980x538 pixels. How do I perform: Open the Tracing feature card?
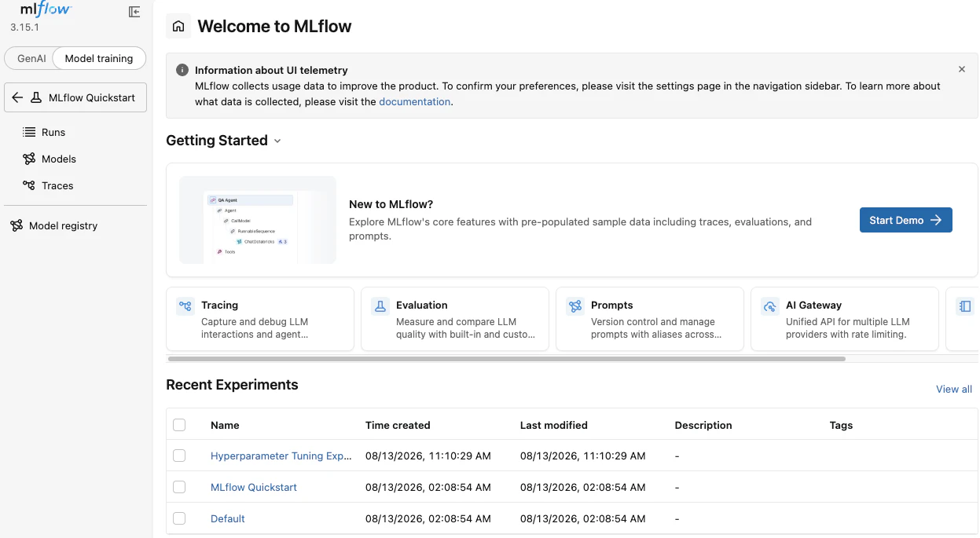(260, 318)
